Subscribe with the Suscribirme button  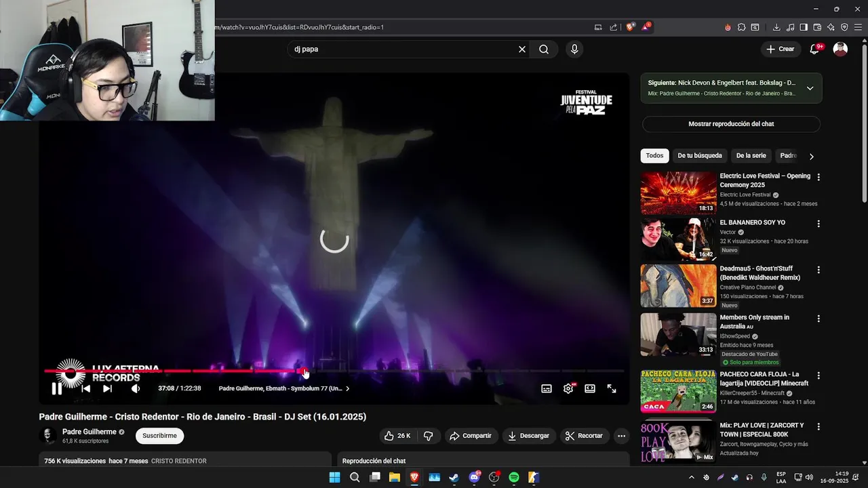[159, 436]
